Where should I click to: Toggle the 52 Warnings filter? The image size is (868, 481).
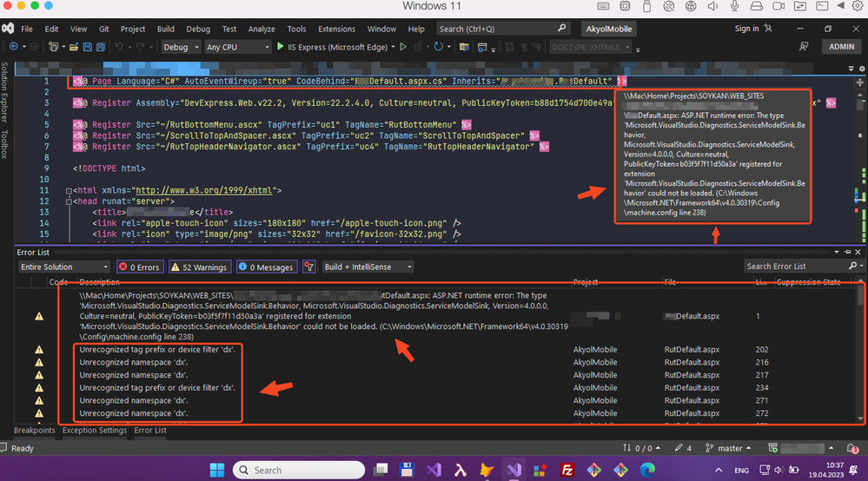[200, 267]
